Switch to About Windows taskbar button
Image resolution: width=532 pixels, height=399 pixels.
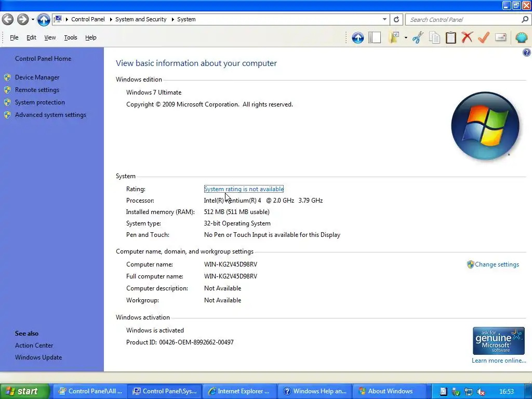pos(390,391)
